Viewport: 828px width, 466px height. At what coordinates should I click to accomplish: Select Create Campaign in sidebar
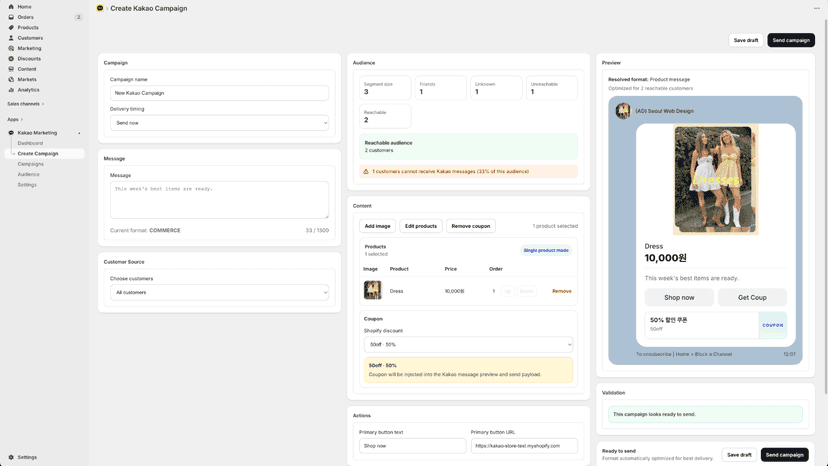44,154
